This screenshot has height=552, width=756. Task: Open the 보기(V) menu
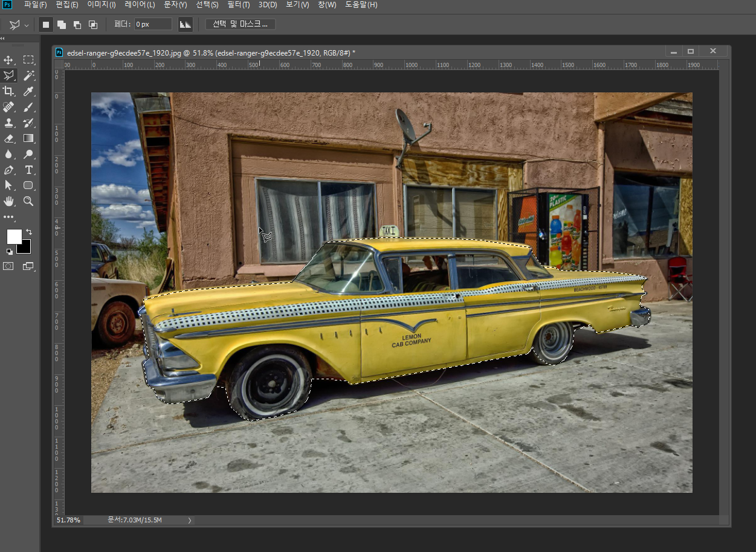tap(297, 5)
